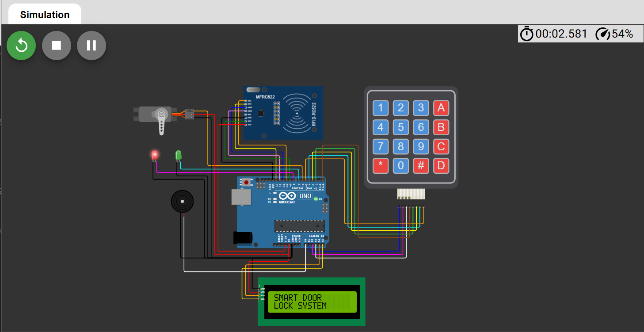
Task: Select the MFRC522 RFID reader module
Action: [283, 113]
